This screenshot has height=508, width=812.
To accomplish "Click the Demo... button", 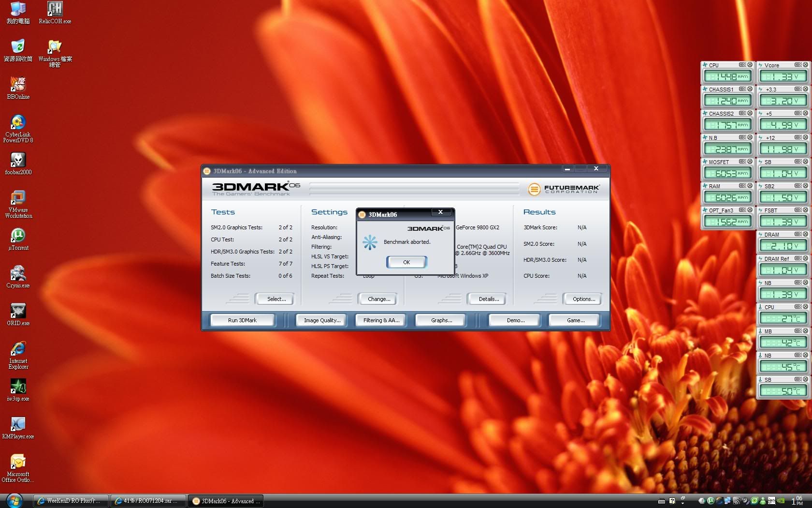I will (x=516, y=320).
